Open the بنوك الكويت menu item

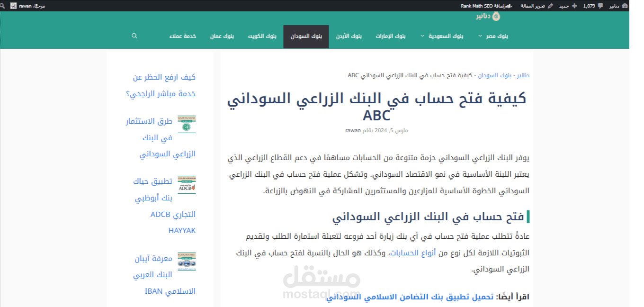pyautogui.click(x=262, y=36)
